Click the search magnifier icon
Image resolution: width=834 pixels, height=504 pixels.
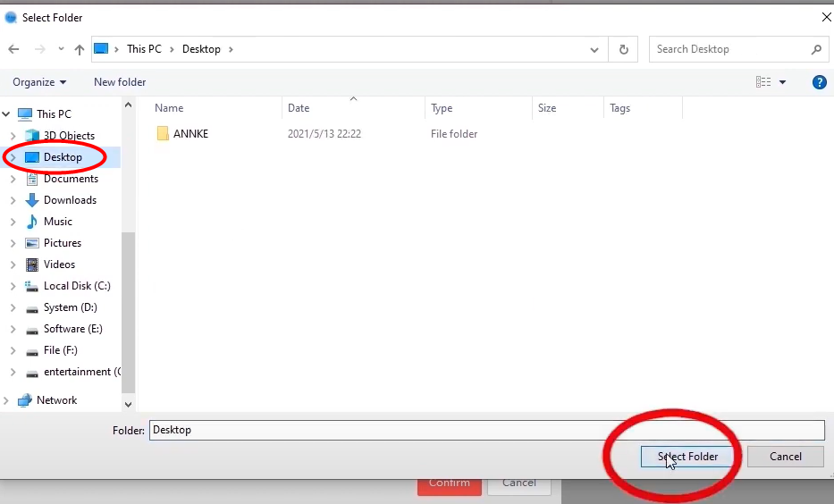tap(815, 49)
